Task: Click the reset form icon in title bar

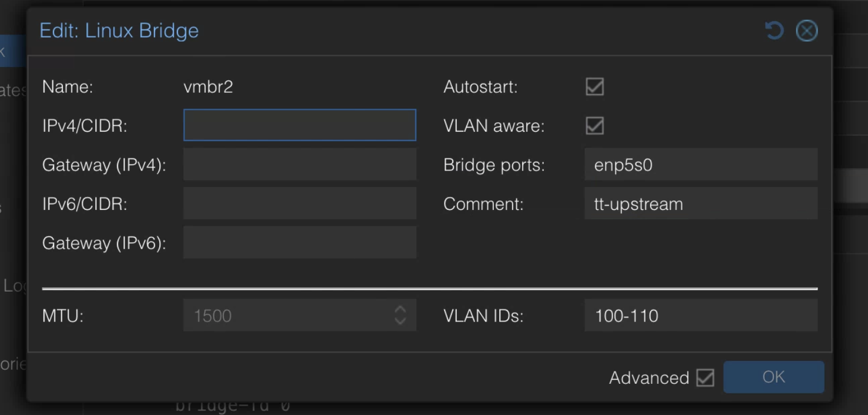Action: [774, 31]
